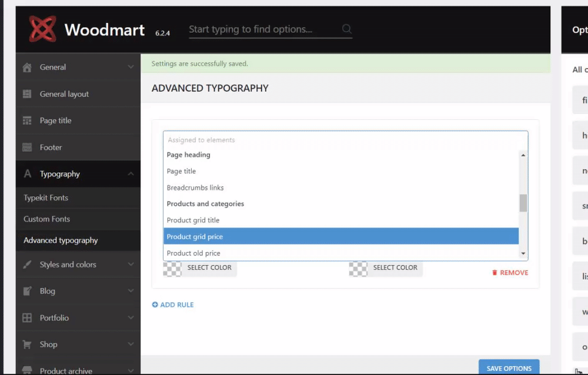The image size is (588, 375).
Task: Click the Portfolio grid icon
Action: point(27,317)
